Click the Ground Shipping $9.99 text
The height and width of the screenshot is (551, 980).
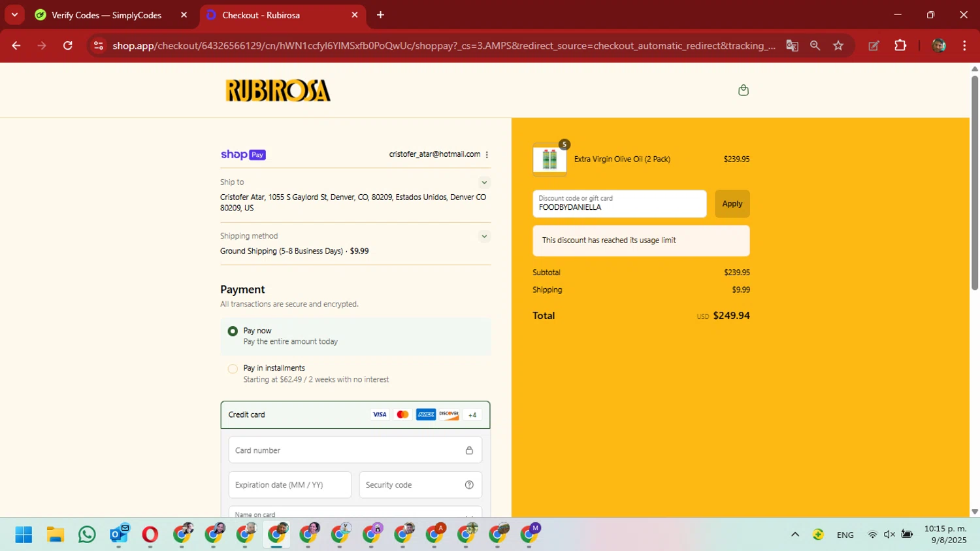(x=294, y=251)
